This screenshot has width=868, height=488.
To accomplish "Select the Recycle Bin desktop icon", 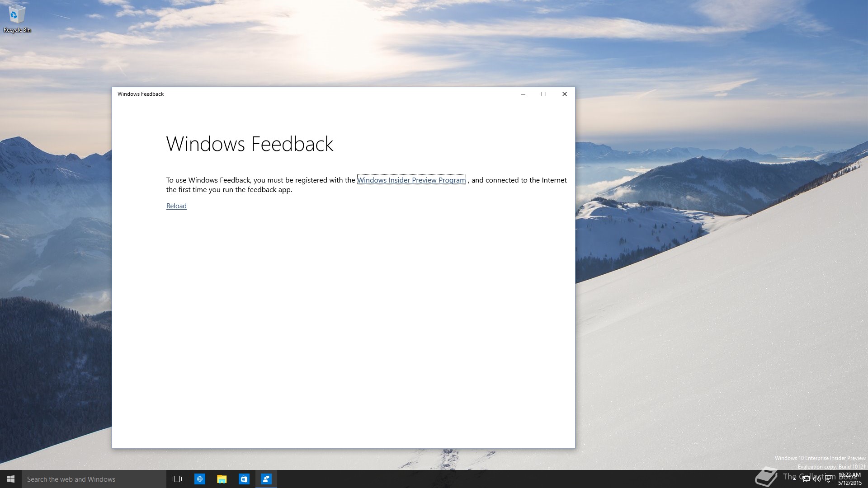I will (x=17, y=19).
